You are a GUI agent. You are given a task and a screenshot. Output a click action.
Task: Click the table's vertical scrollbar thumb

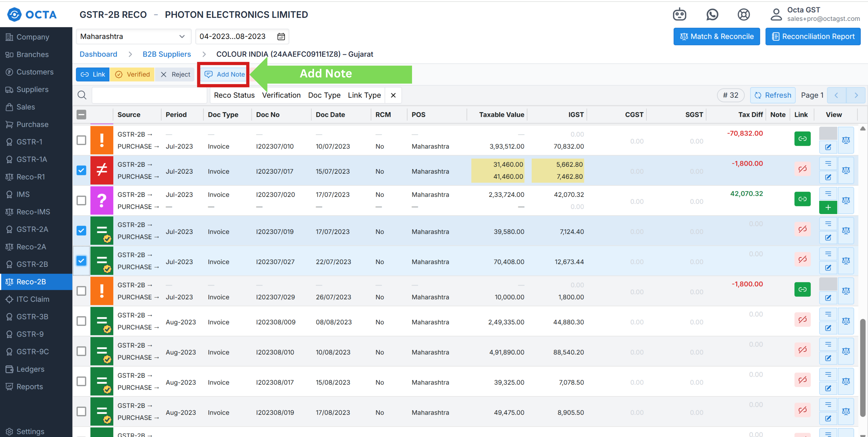tap(862, 367)
